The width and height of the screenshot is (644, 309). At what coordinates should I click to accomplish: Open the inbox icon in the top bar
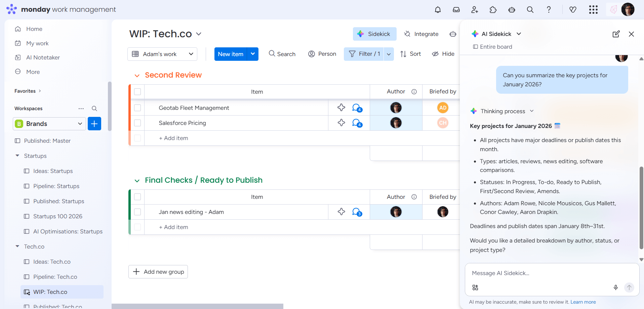pos(456,10)
